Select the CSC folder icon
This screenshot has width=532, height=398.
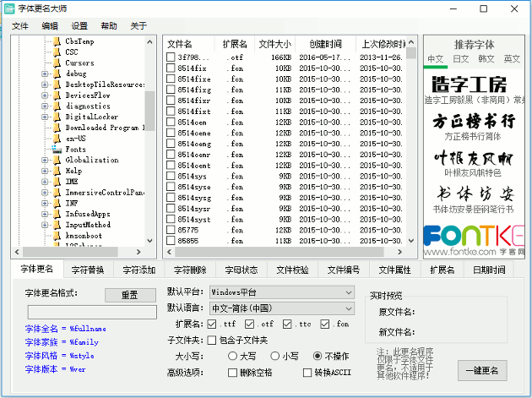pos(57,52)
